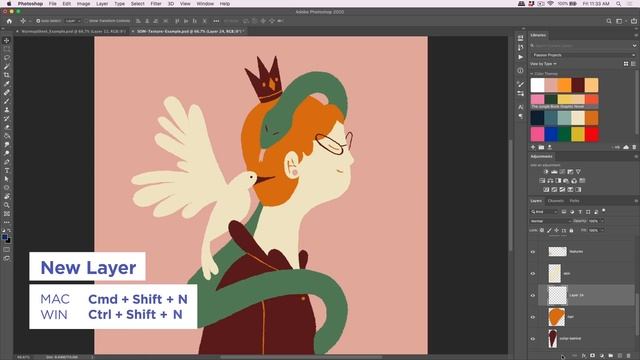This screenshot has width=640, height=360.
Task: Add a layer mask
Action: tap(592, 356)
